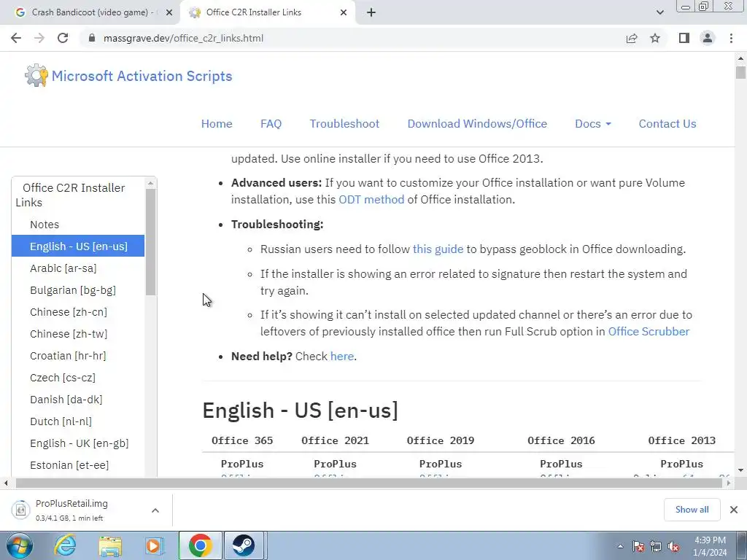
Task: Click the Microsoft Activation Scripts gear logo
Action: pyautogui.click(x=36, y=75)
